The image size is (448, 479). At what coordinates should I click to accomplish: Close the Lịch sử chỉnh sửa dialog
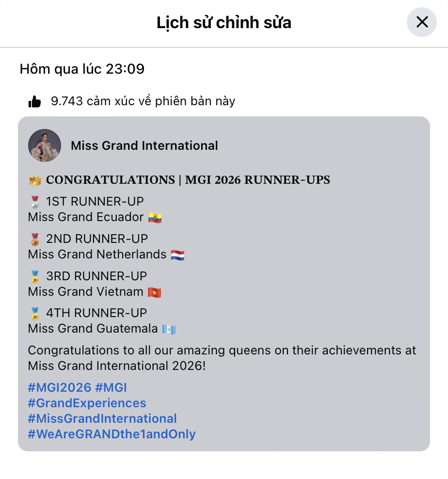[421, 22]
